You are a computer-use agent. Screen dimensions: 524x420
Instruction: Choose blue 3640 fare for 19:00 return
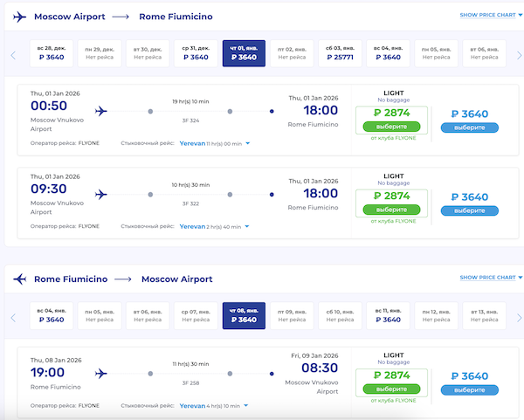click(x=469, y=390)
